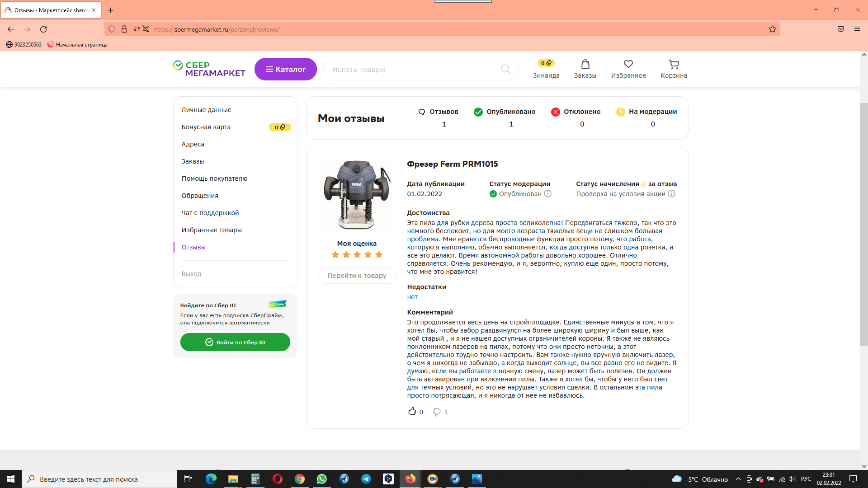Open Обращения in the sidebar

click(x=200, y=196)
